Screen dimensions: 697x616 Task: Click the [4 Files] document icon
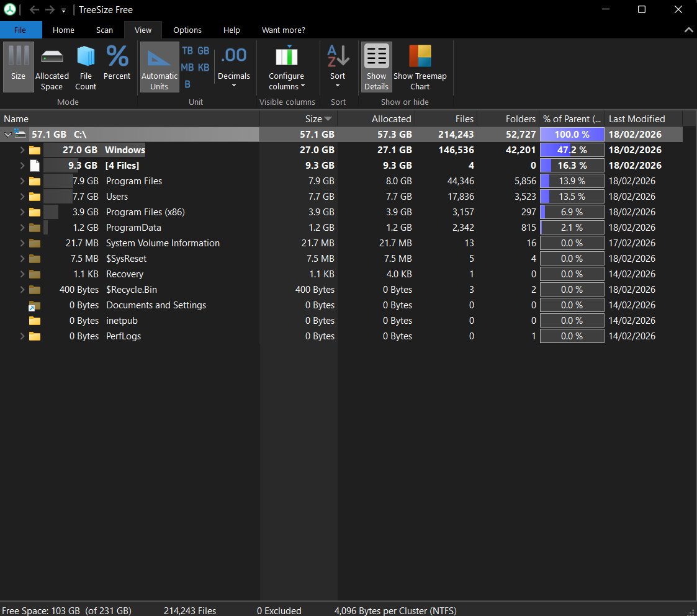pos(35,166)
